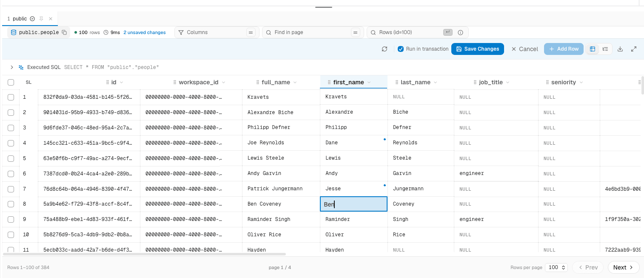Click the sparkle icon beside Executed SQL
Screen dimensions: 644x278
21,67
